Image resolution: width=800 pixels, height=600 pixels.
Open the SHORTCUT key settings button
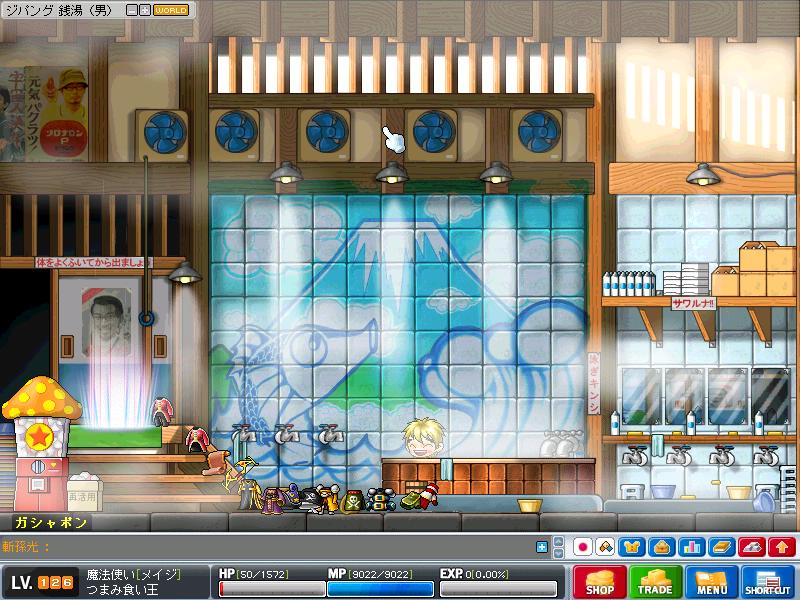tap(767, 582)
